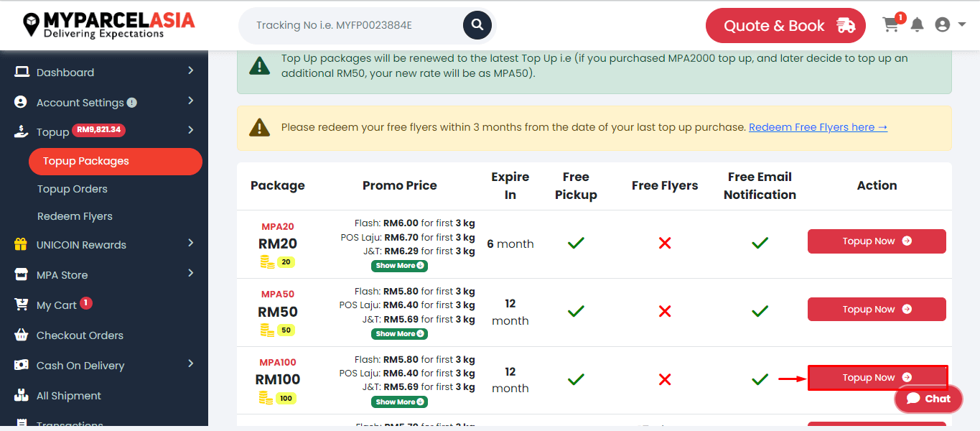Open Topup Packages menu item
The image size is (980, 431).
116,162
